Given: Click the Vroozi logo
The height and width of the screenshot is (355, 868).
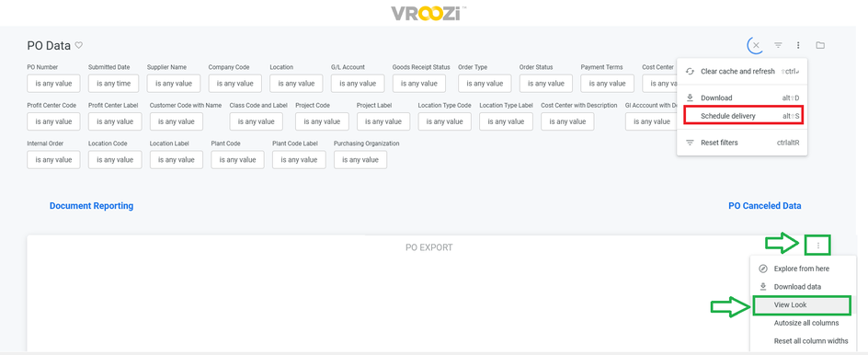Looking at the screenshot, I should (428, 13).
